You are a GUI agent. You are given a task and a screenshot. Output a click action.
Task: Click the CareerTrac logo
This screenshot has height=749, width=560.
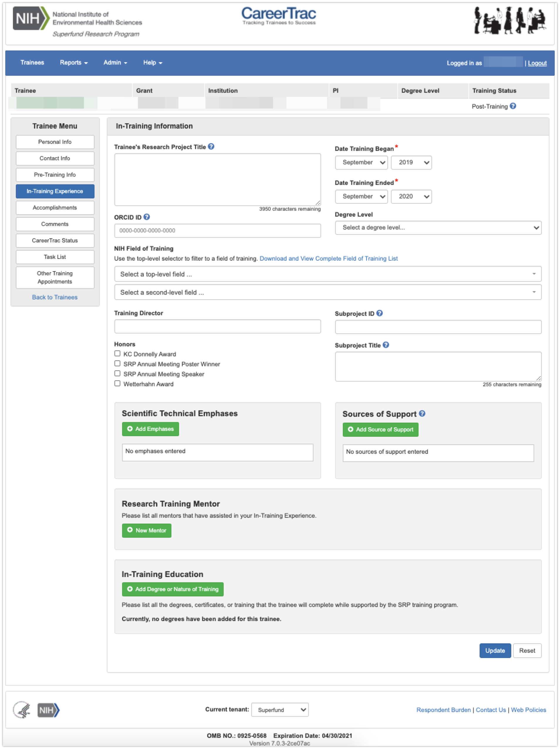(279, 16)
